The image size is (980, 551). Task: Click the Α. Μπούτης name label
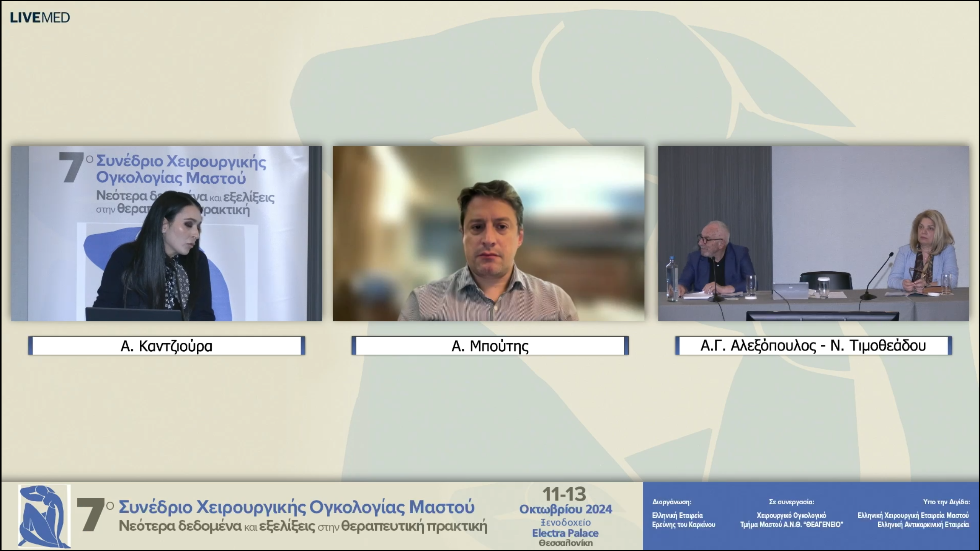point(490,346)
